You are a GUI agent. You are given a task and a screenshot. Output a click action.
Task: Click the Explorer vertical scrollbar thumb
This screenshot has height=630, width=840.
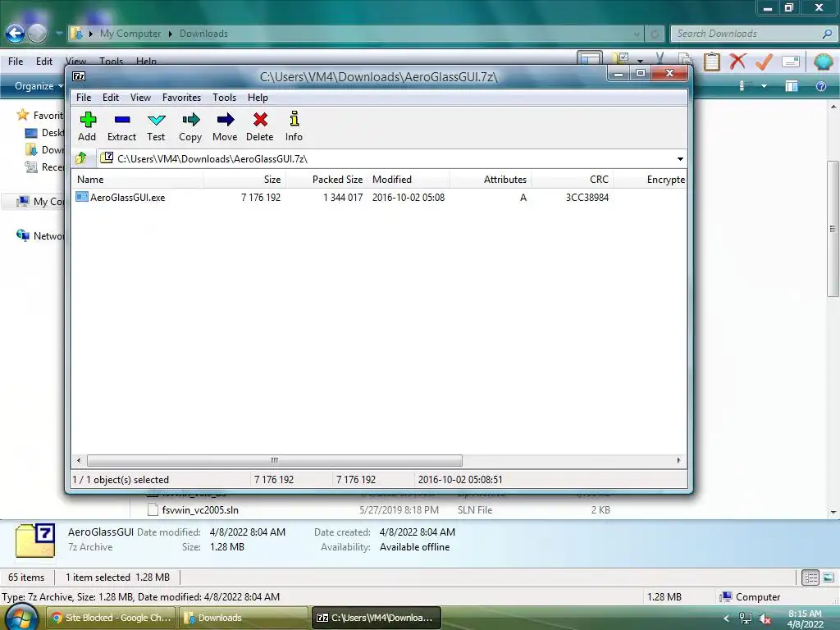(833, 229)
